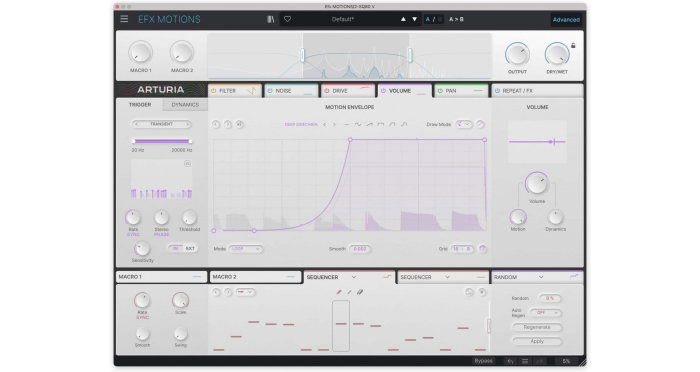Click the round icon at the sequencer's far right

click(482, 292)
